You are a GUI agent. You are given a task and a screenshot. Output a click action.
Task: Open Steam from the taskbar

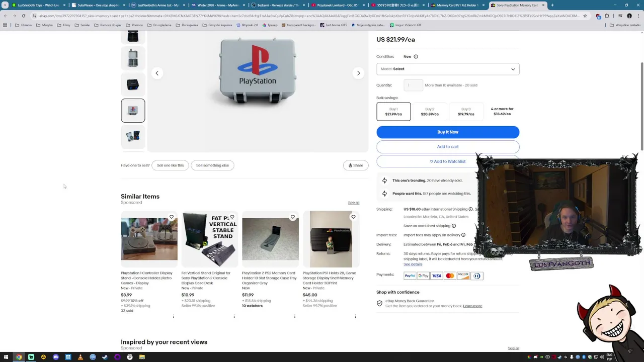click(x=105, y=357)
